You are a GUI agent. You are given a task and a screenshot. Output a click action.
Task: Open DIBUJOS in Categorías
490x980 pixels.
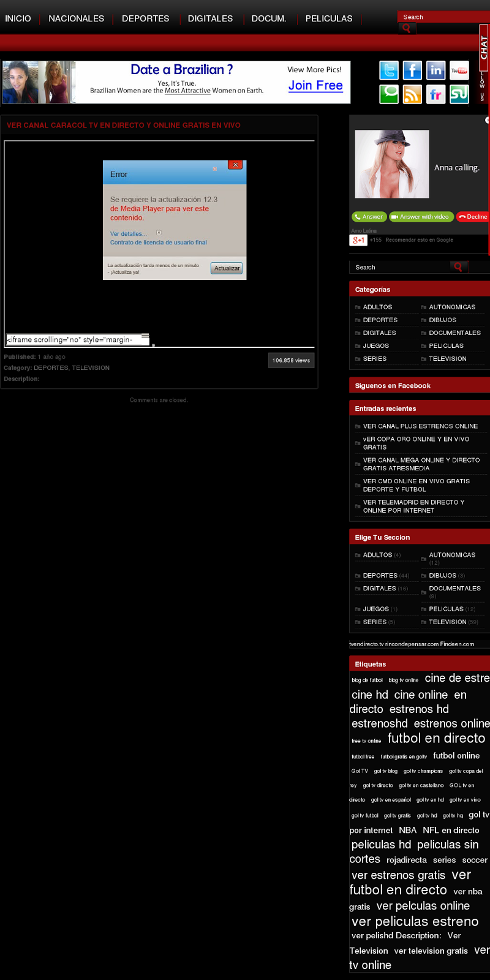pyautogui.click(x=442, y=320)
